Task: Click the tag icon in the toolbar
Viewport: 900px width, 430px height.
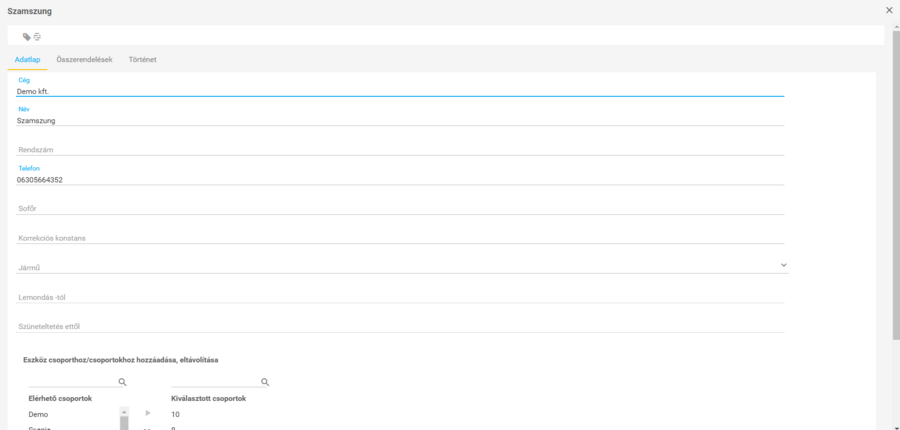Action: pos(27,36)
